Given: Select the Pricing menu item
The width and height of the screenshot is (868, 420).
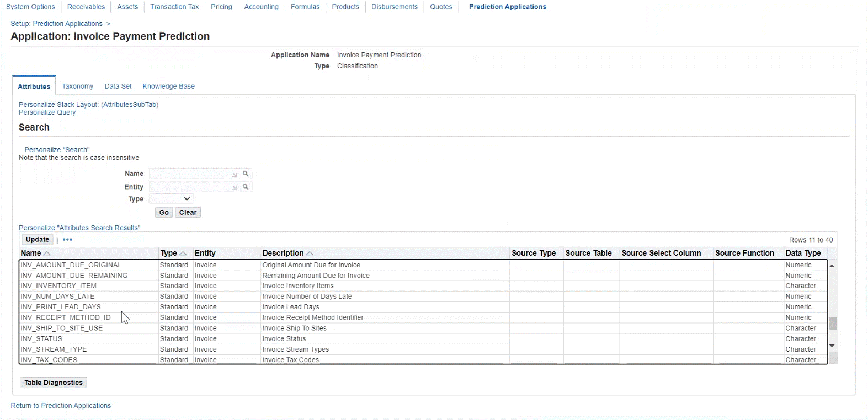Looking at the screenshot, I should (221, 7).
